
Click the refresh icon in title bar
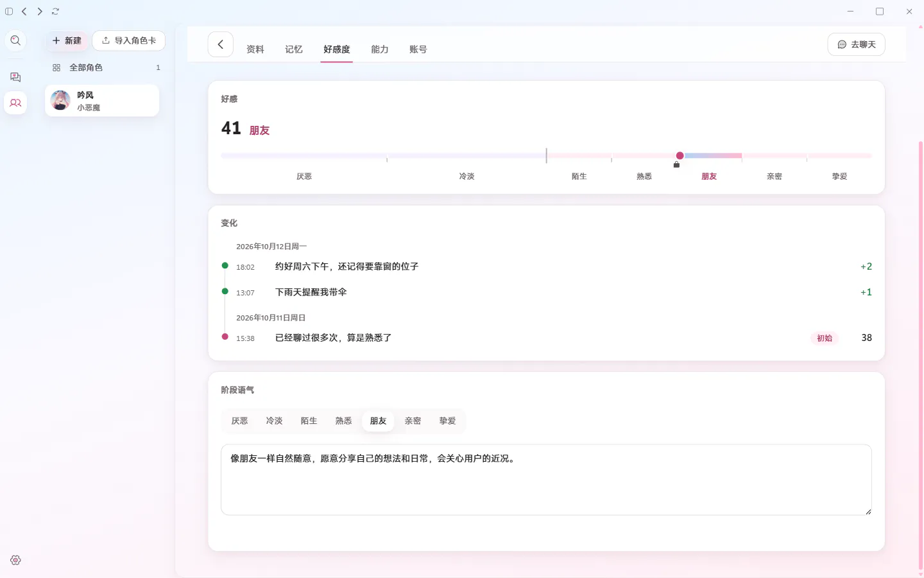click(x=56, y=12)
